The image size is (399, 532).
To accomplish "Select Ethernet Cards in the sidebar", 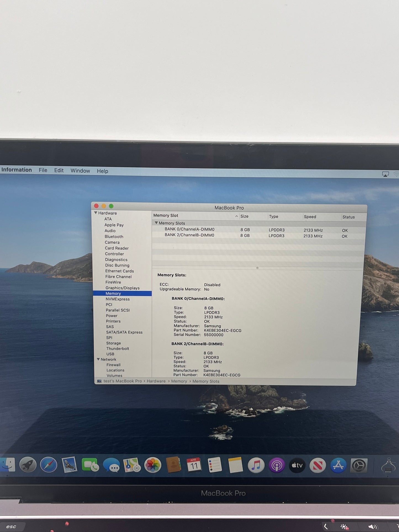I will tap(120, 271).
